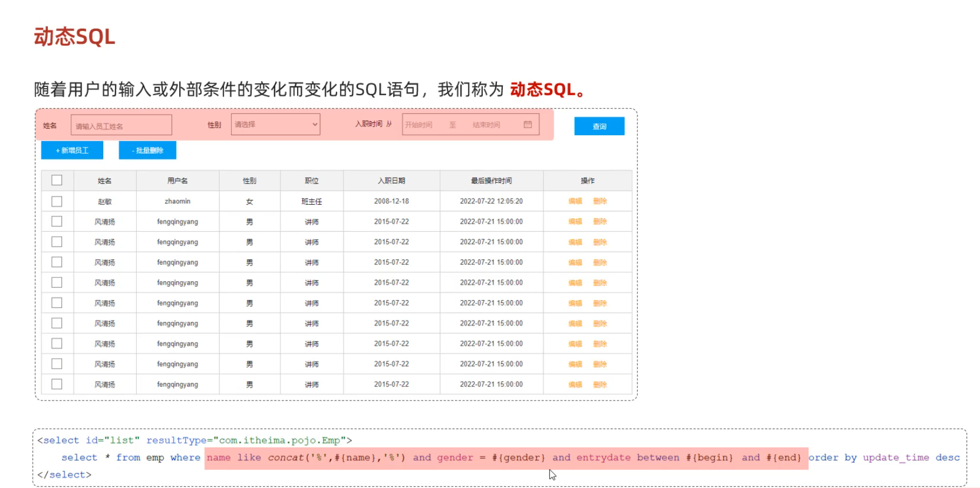The width and height of the screenshot is (980, 488).
Task: Click the timestamp 2022-07-22 12:05:20
Action: [x=491, y=201]
